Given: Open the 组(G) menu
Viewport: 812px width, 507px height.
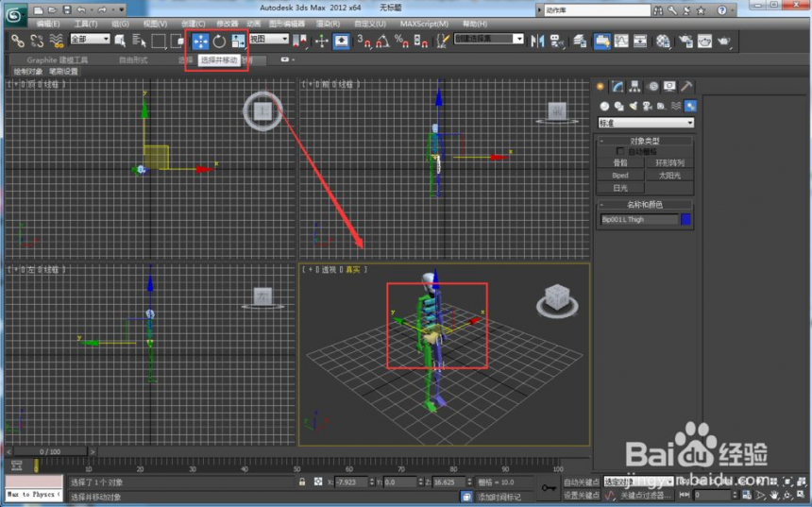Looking at the screenshot, I should 120,24.
